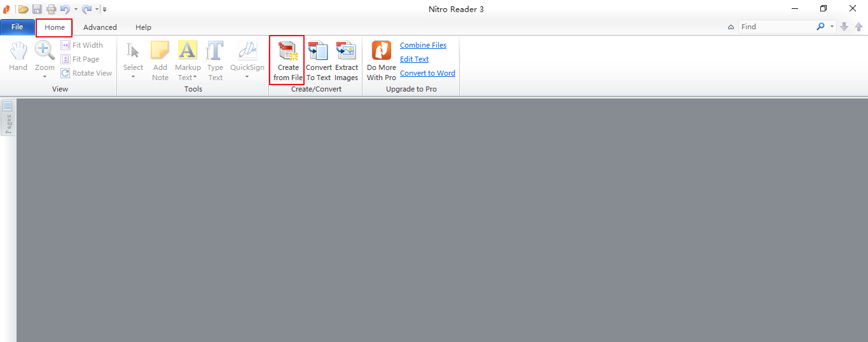Screen dimensions: 868x342
Task: Redo the action with the forward arrow icon
Action: click(x=86, y=9)
